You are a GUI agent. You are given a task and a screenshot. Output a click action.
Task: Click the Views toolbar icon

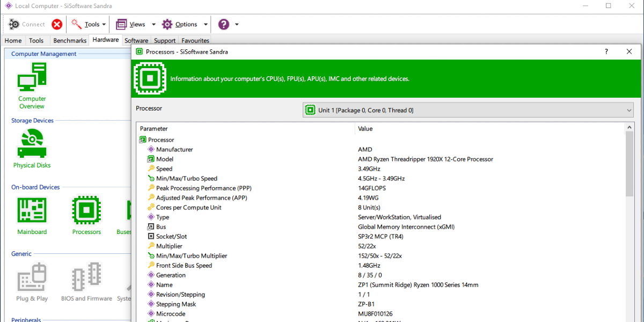tap(121, 24)
